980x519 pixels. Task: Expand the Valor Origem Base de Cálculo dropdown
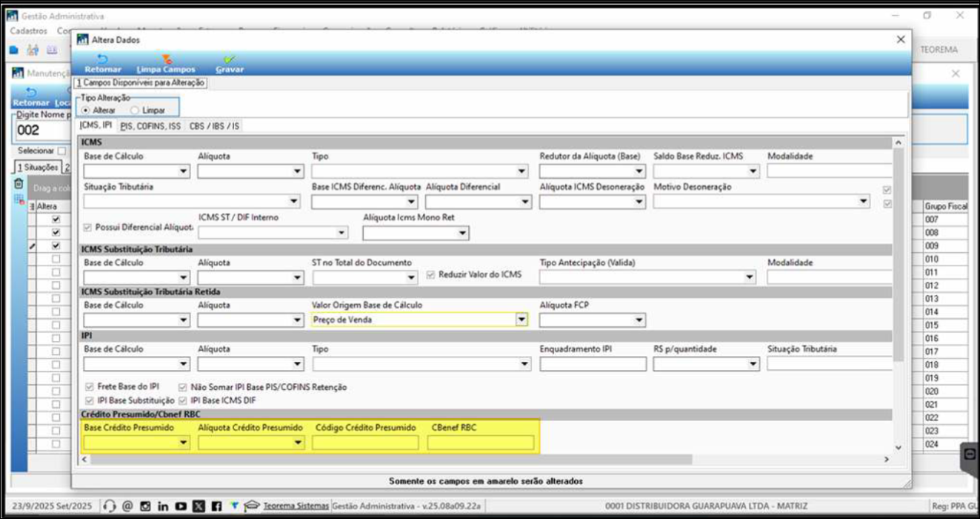(x=521, y=320)
